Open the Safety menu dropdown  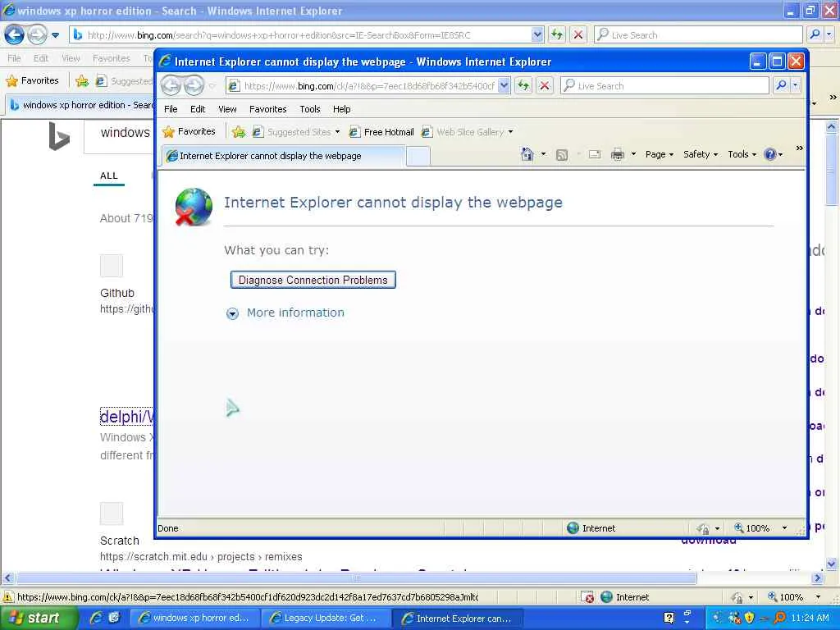(701, 154)
